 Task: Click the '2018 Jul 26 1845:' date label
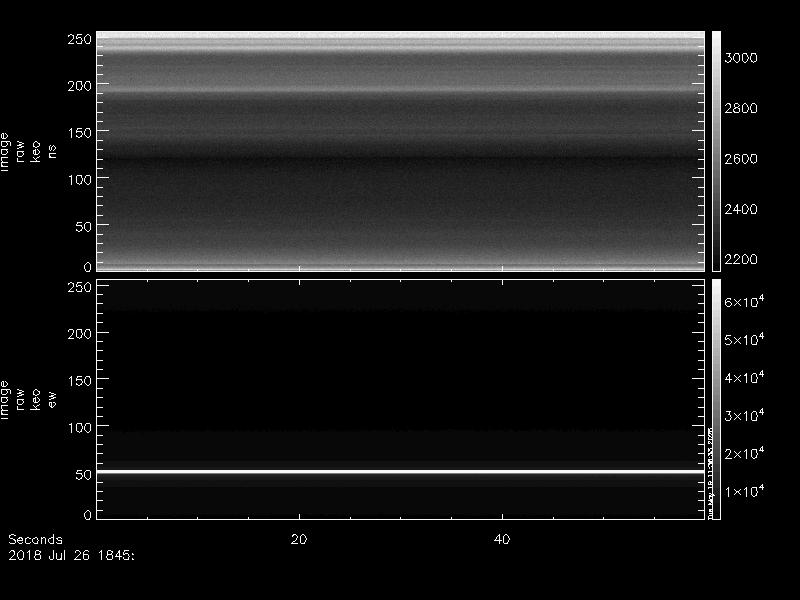pos(71,555)
